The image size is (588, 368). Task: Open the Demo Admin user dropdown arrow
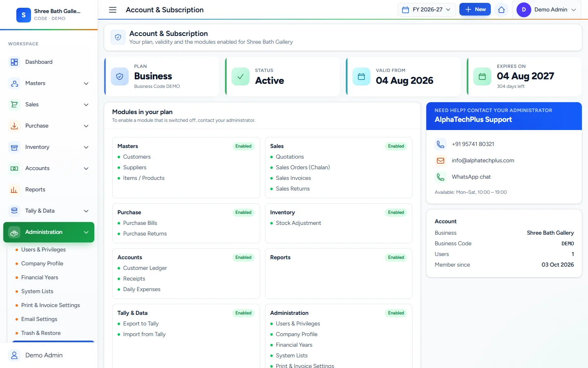tap(574, 10)
